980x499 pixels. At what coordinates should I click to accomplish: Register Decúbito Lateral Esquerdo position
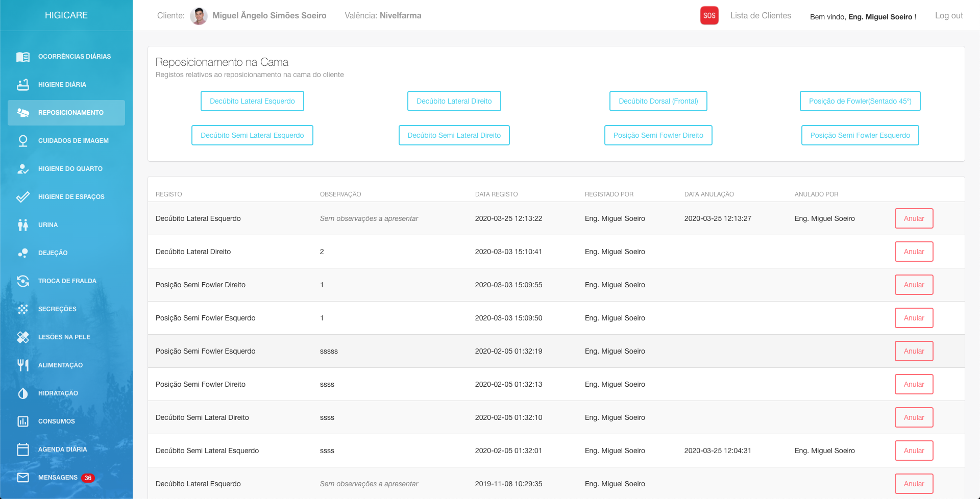coord(252,101)
